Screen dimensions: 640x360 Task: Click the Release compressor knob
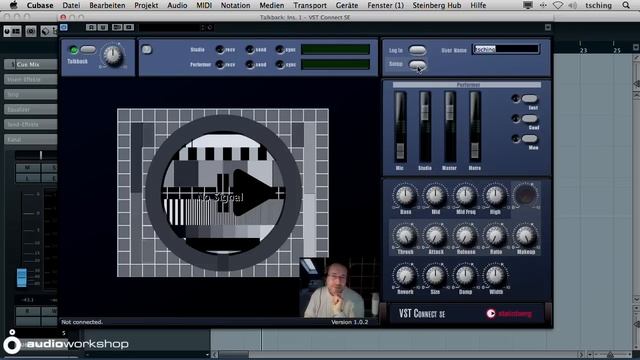point(465,236)
